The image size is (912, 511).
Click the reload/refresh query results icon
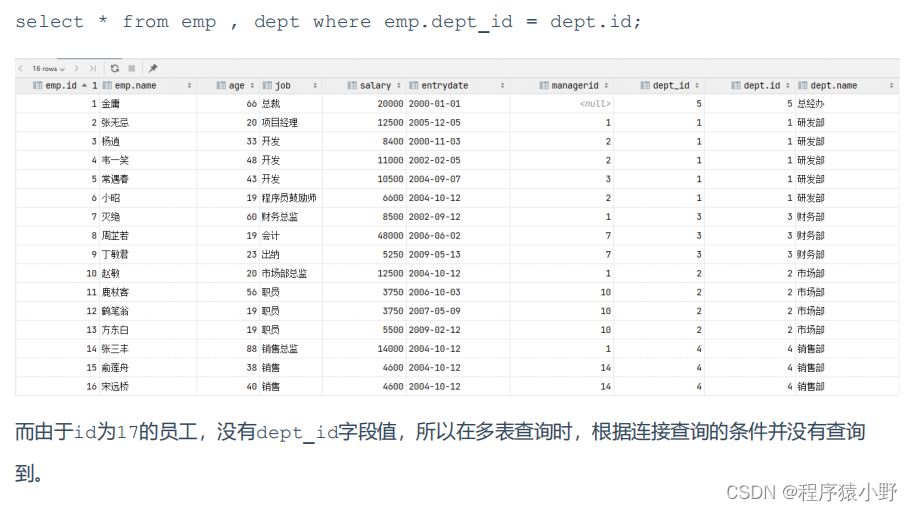pos(115,68)
